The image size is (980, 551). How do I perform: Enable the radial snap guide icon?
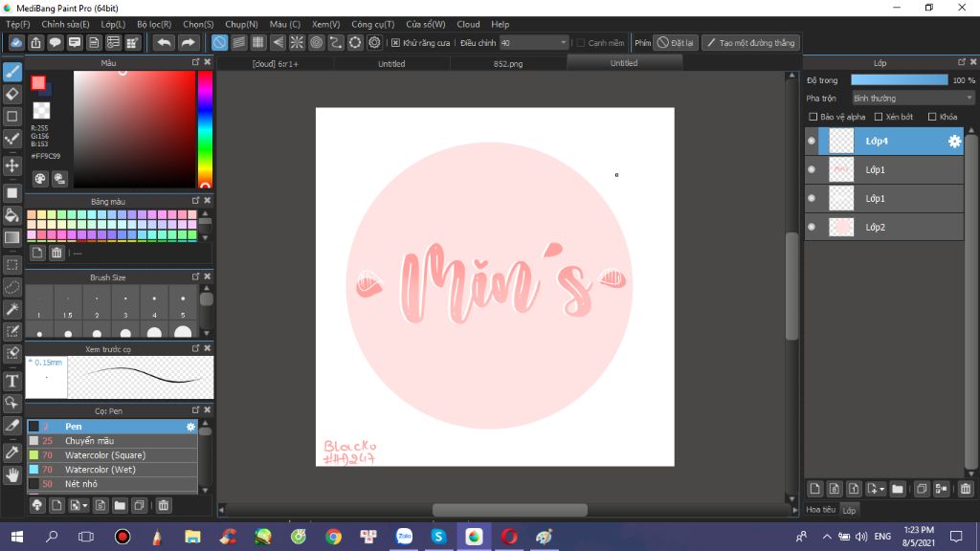(297, 42)
